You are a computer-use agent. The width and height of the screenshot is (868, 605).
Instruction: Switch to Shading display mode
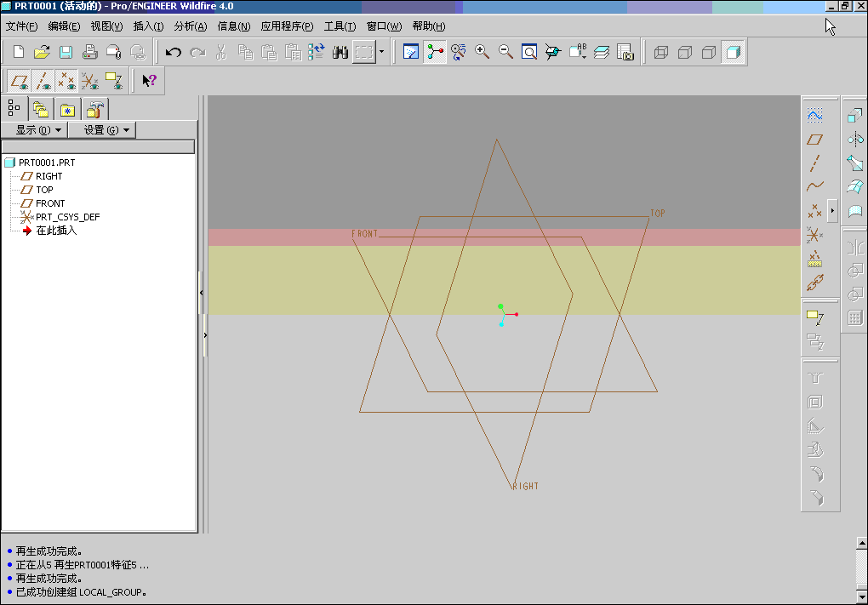tap(733, 52)
